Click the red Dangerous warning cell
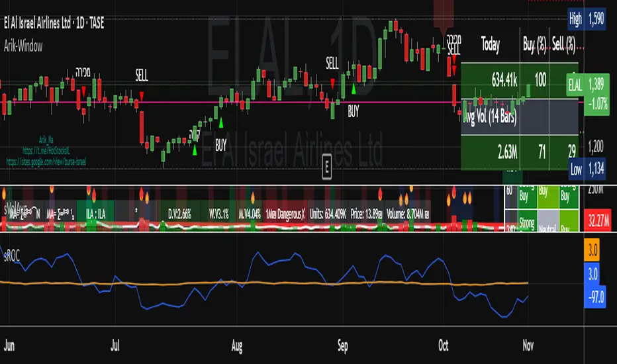Image resolution: width=617 pixels, height=364 pixels. click(285, 214)
